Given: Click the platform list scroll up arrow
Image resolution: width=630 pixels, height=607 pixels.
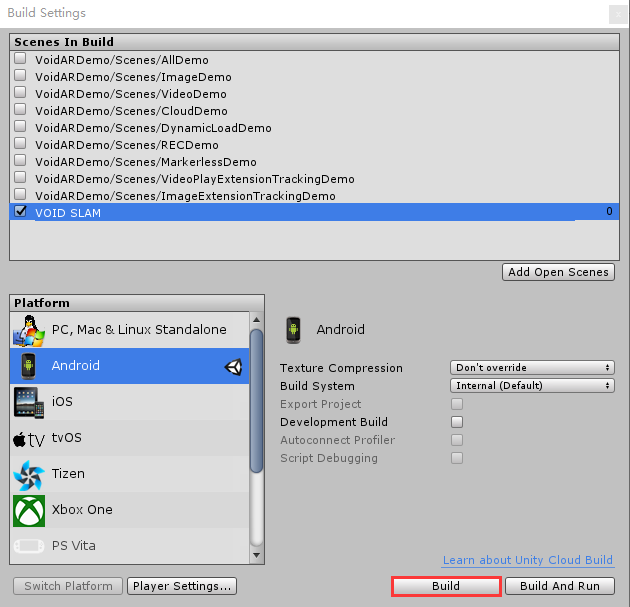Looking at the screenshot, I should pyautogui.click(x=256, y=320).
